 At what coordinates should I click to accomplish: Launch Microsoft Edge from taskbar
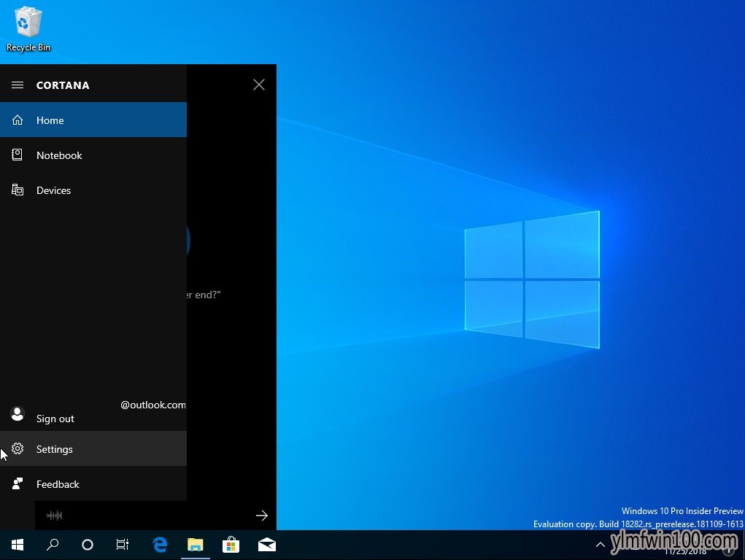pyautogui.click(x=160, y=545)
